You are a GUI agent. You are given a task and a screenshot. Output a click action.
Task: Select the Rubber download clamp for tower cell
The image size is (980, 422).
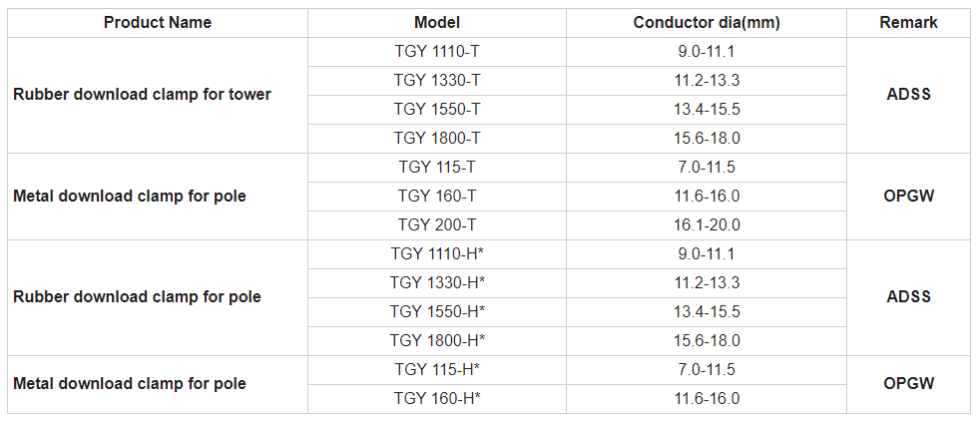(x=142, y=95)
